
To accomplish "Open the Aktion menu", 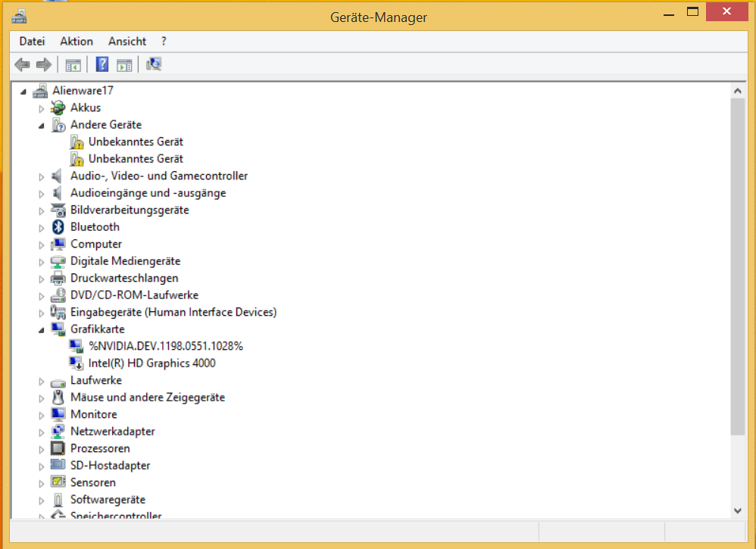I will pos(77,42).
